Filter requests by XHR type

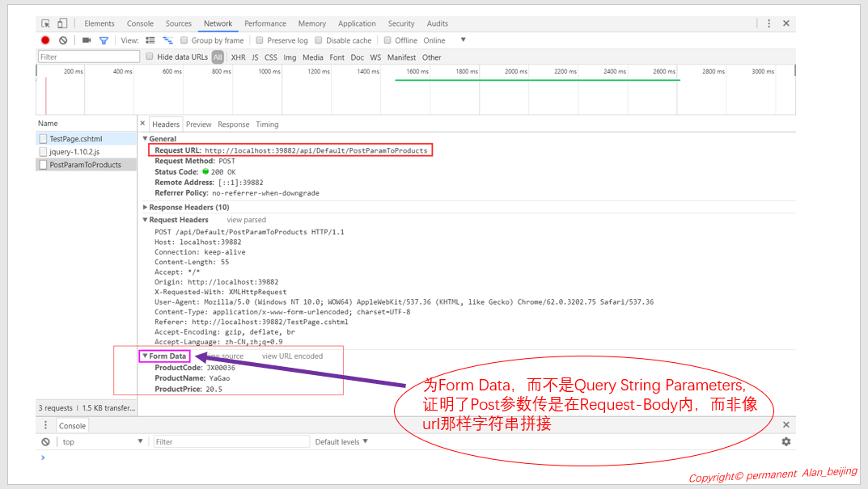[x=238, y=57]
